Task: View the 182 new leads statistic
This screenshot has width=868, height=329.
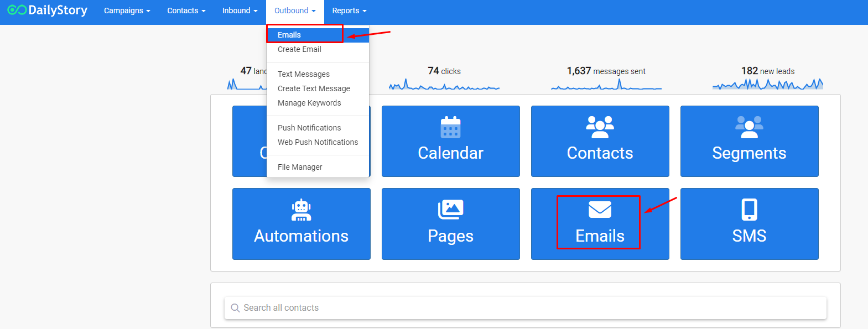Action: tap(768, 71)
